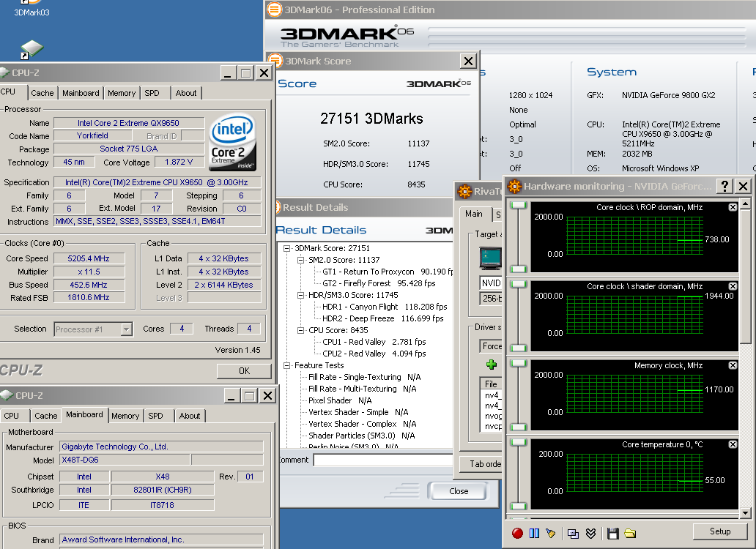This screenshot has width=756, height=549.
Task: Pause hardware monitoring with the blue pause icon
Action: pos(534,533)
